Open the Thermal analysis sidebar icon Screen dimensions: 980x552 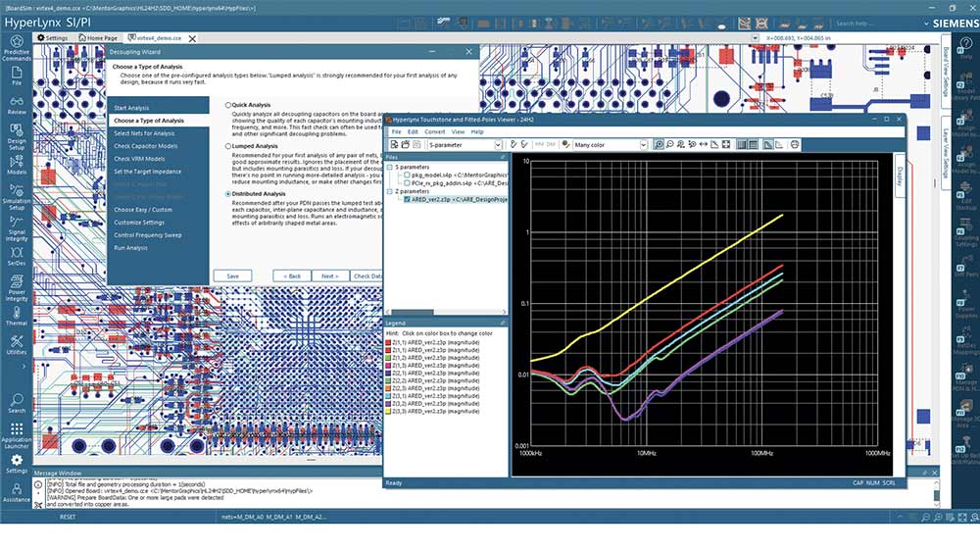(17, 317)
